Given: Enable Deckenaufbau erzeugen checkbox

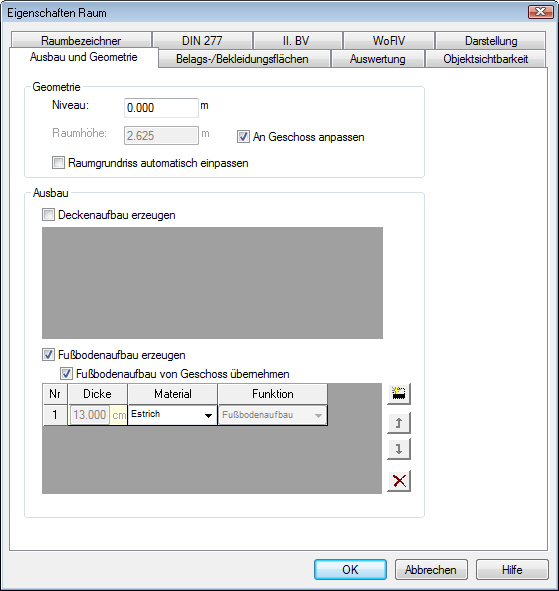Looking at the screenshot, I should [x=48, y=215].
